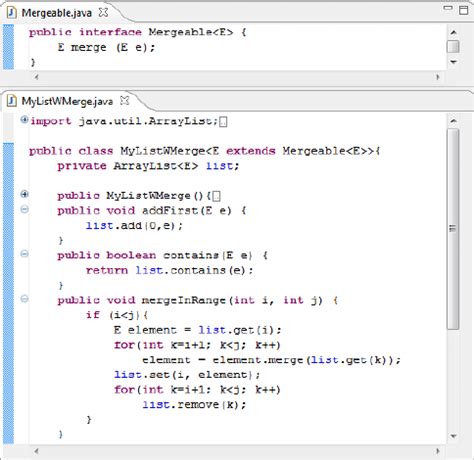Click the right arrow of MyListWMerge.java horizontal scrollbar

[438, 451]
